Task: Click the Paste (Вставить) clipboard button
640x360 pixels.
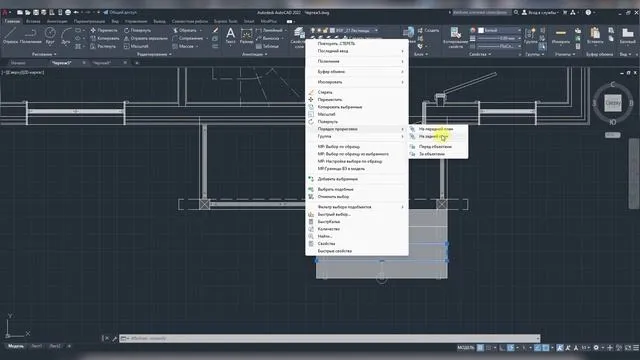Action: 595,36
